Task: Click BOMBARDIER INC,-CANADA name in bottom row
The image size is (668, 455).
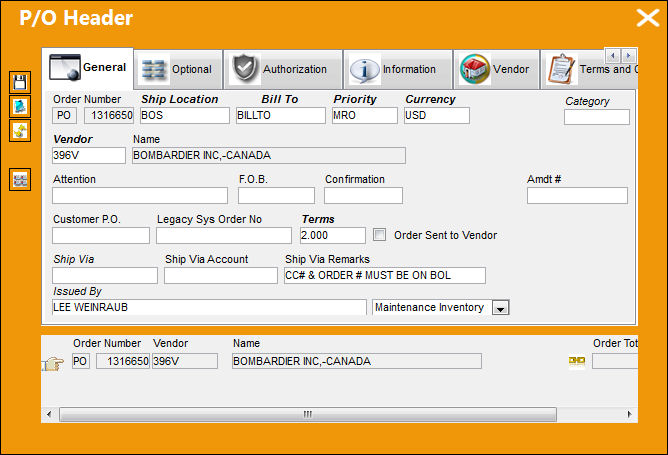Action: (357, 361)
